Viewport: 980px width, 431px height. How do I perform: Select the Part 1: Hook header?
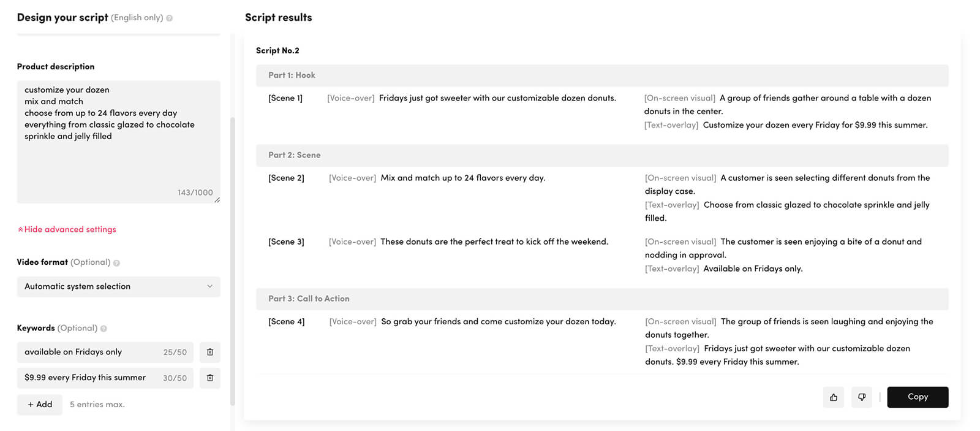(x=602, y=75)
